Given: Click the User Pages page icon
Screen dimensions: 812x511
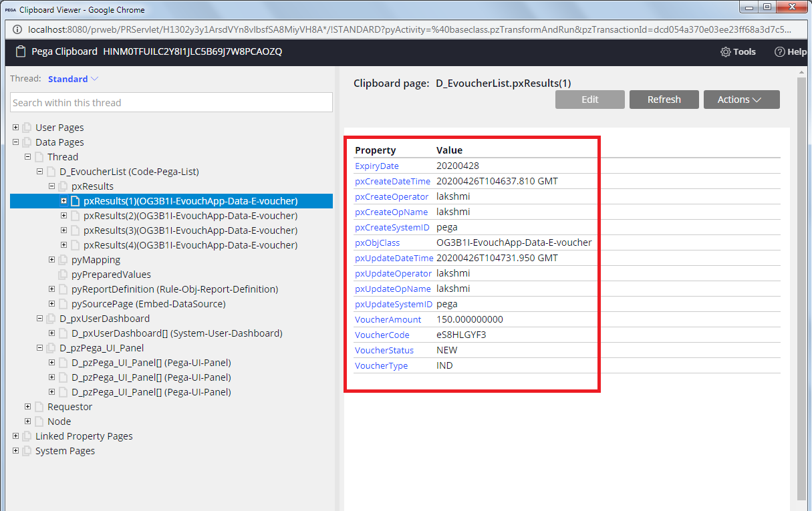Looking at the screenshot, I should 25,127.
